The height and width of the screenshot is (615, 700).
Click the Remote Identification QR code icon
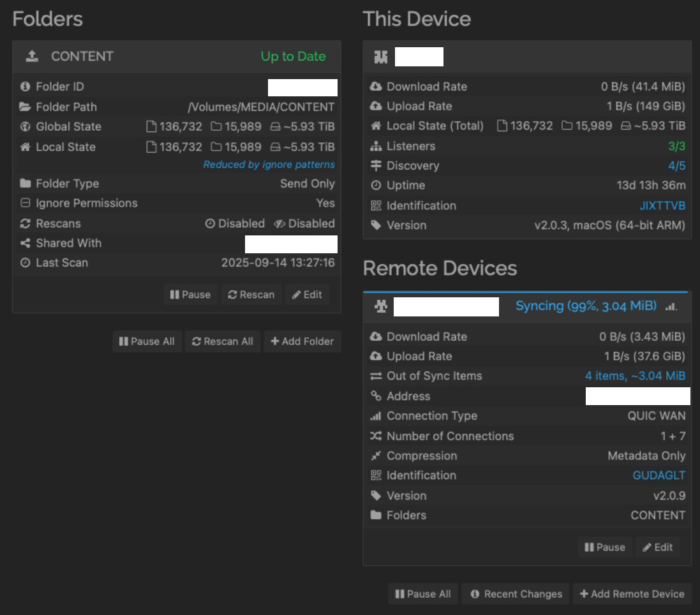376,476
